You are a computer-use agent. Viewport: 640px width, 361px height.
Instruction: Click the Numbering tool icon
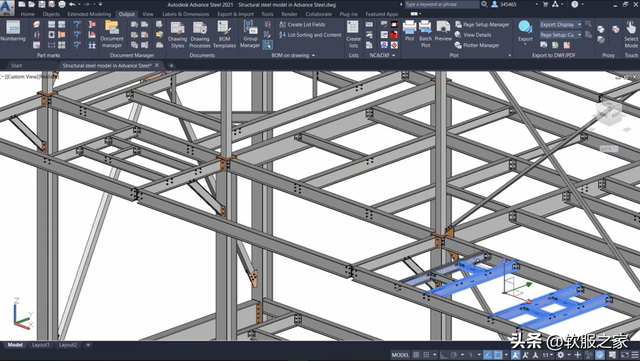[x=13, y=27]
